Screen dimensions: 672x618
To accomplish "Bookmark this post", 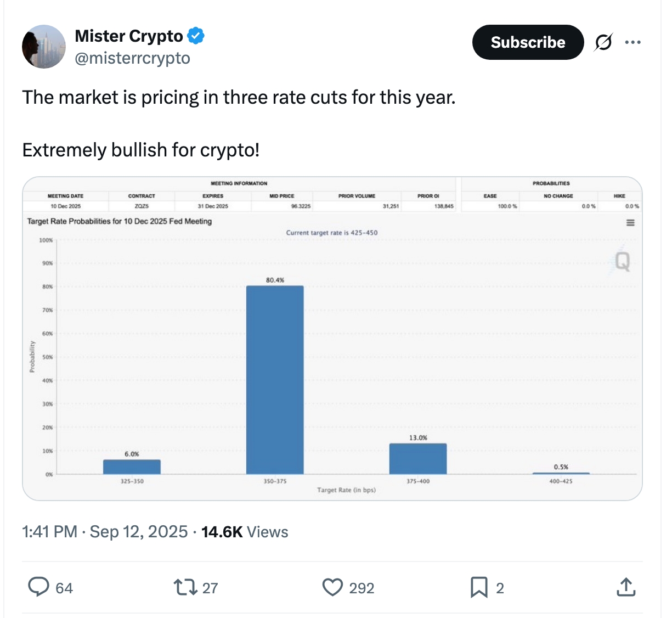I will (x=478, y=587).
